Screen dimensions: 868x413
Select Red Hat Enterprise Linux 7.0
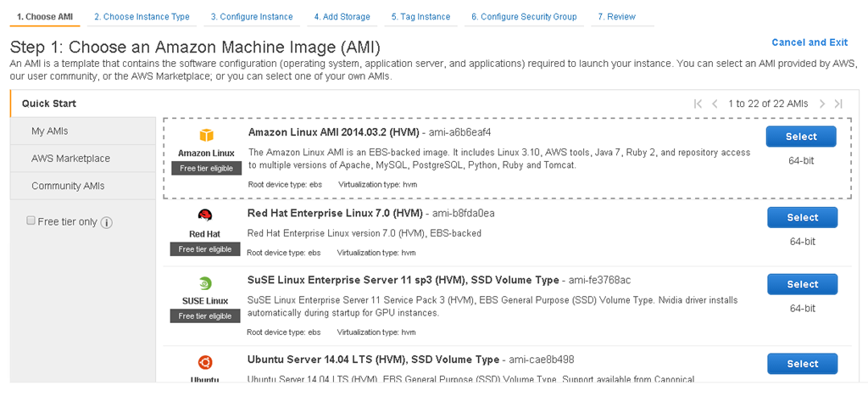point(802,218)
